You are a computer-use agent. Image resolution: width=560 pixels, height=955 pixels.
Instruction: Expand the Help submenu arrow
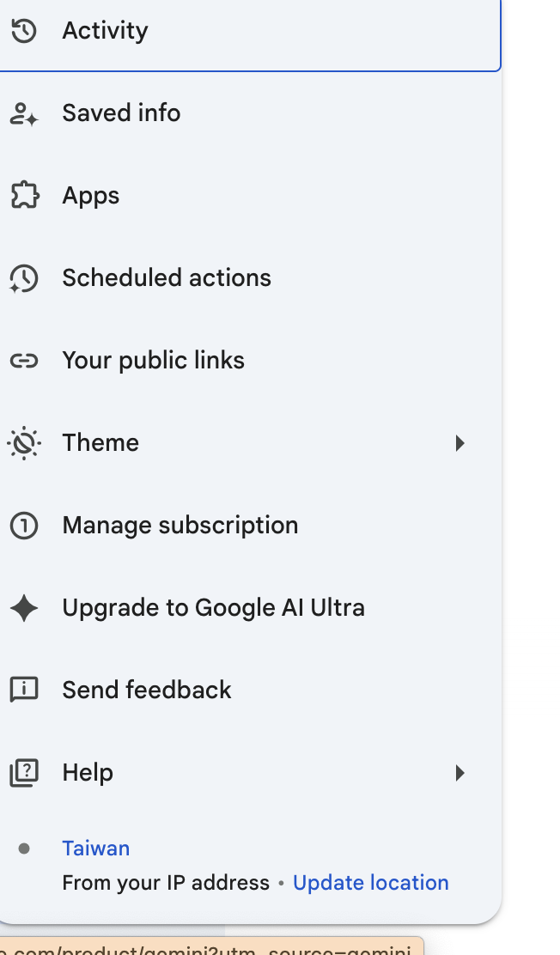[460, 773]
